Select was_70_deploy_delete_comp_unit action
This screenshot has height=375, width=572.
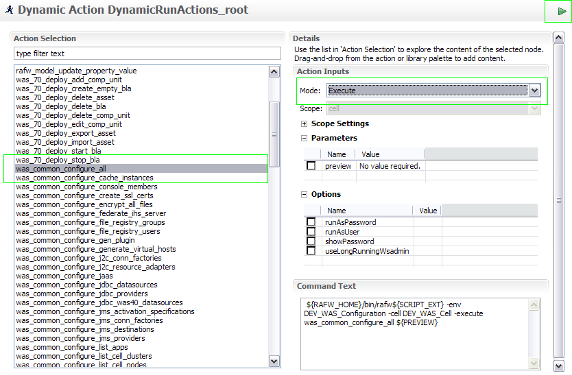click(x=73, y=115)
